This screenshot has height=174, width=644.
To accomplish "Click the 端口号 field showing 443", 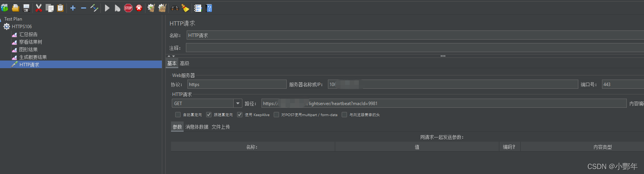I will (x=623, y=85).
